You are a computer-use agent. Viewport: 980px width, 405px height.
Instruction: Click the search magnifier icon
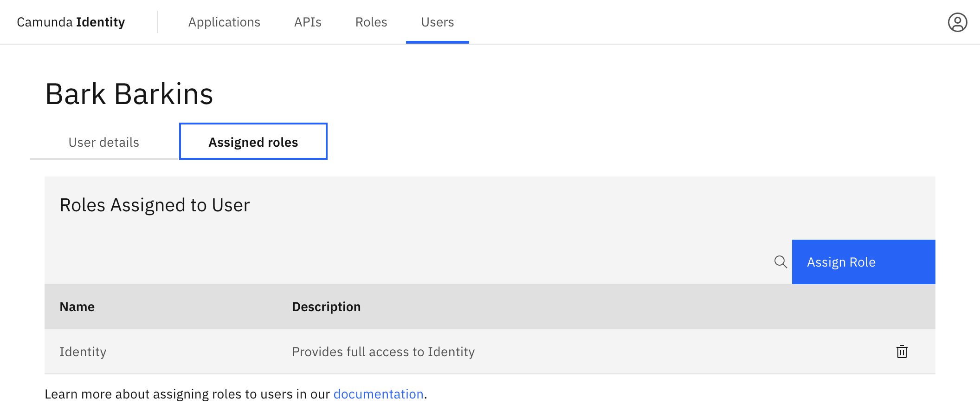pyautogui.click(x=780, y=262)
